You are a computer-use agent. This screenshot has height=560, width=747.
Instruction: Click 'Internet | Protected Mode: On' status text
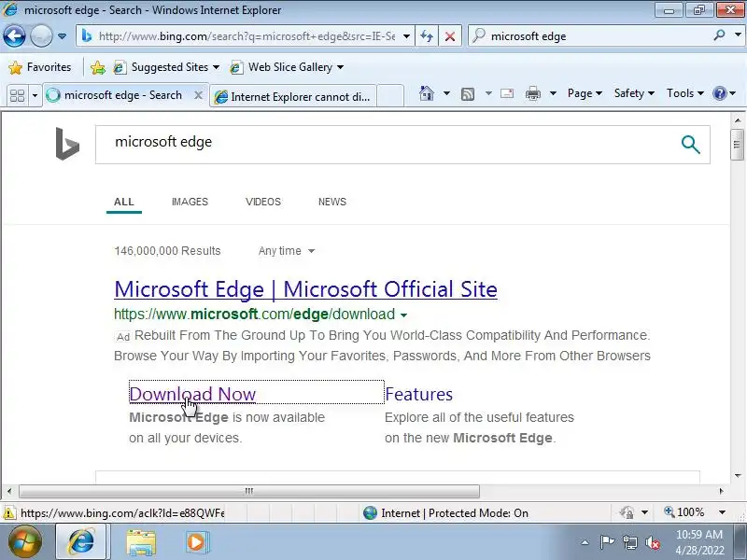coord(455,513)
